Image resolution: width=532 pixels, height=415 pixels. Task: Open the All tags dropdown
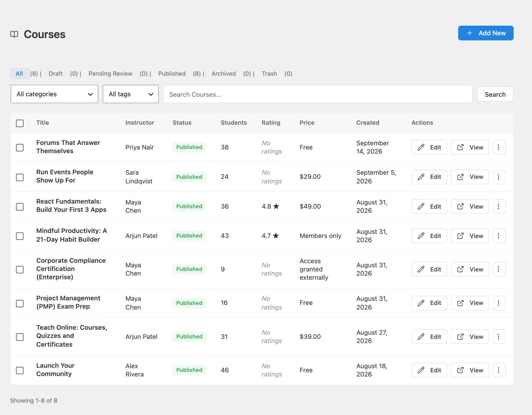131,94
